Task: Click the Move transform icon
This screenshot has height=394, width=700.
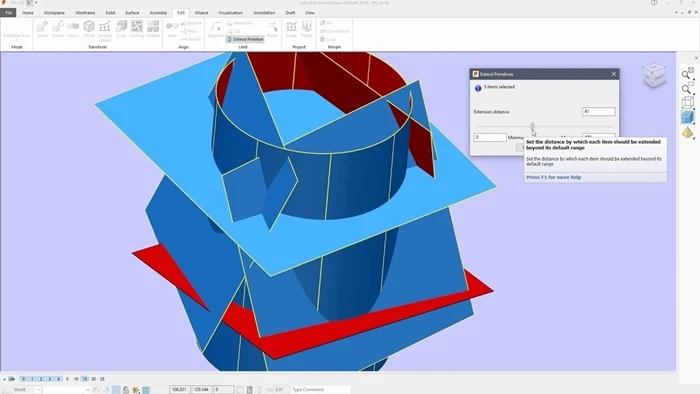Action: 43,29
